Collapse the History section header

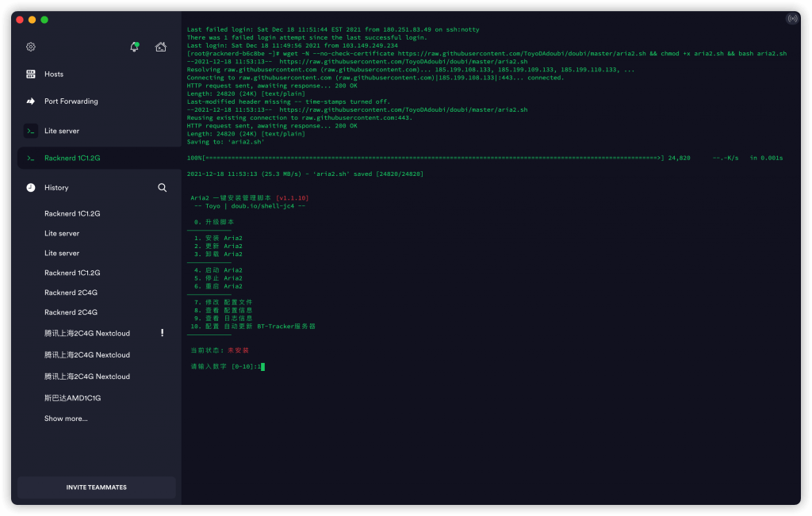tap(56, 188)
